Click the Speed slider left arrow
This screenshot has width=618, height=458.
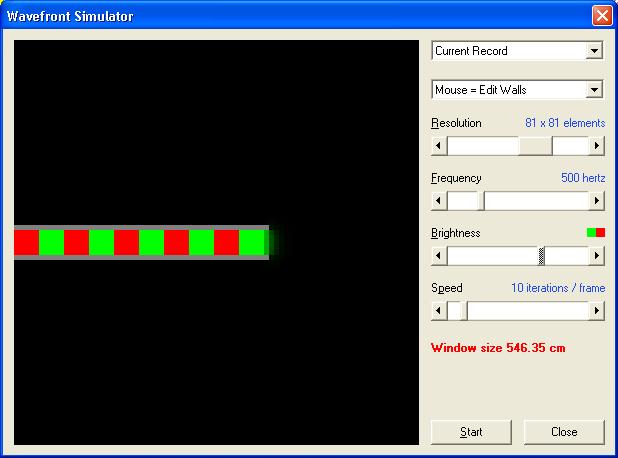(439, 311)
